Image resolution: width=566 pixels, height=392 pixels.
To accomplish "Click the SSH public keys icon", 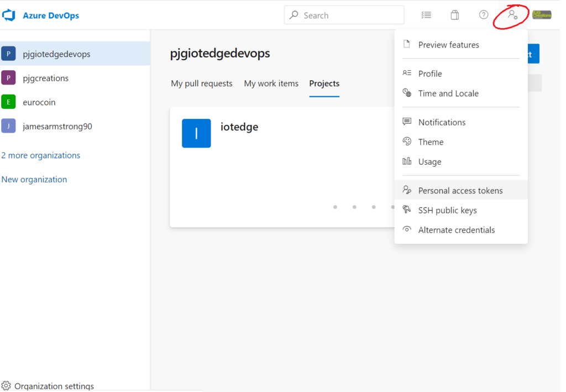I will click(x=407, y=210).
